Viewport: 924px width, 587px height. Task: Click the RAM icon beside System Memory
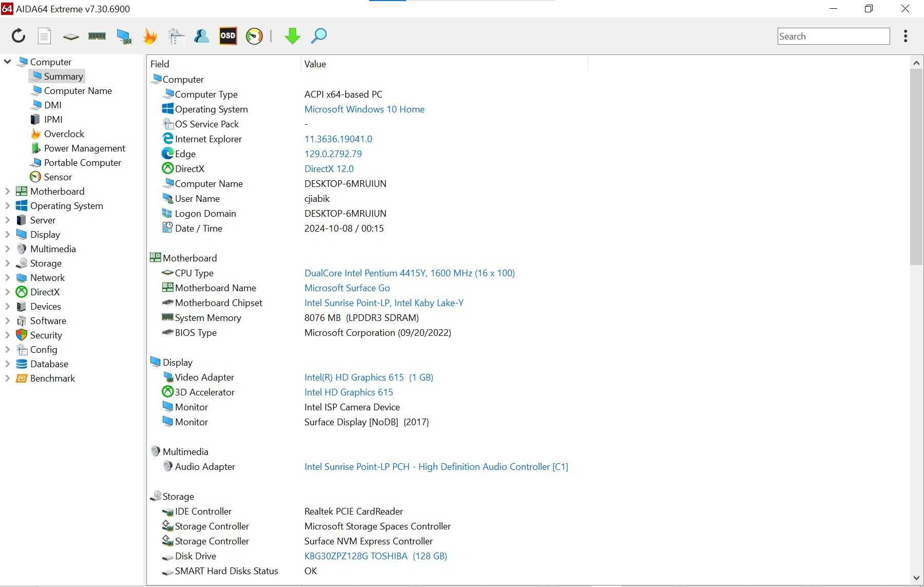coord(167,317)
